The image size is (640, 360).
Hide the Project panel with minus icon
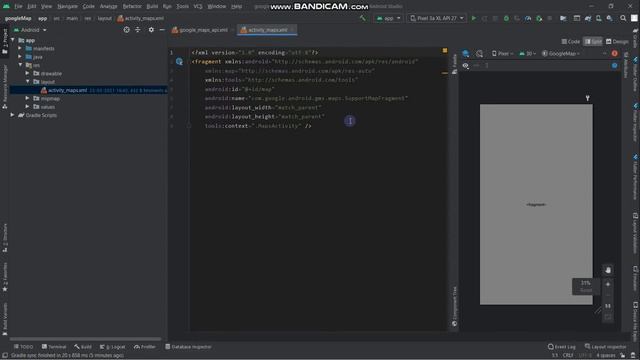point(162,30)
